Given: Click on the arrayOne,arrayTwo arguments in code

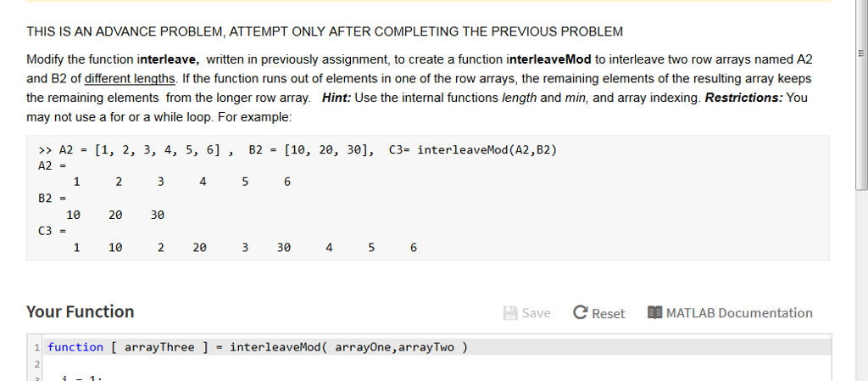Looking at the screenshot, I should (394, 347).
